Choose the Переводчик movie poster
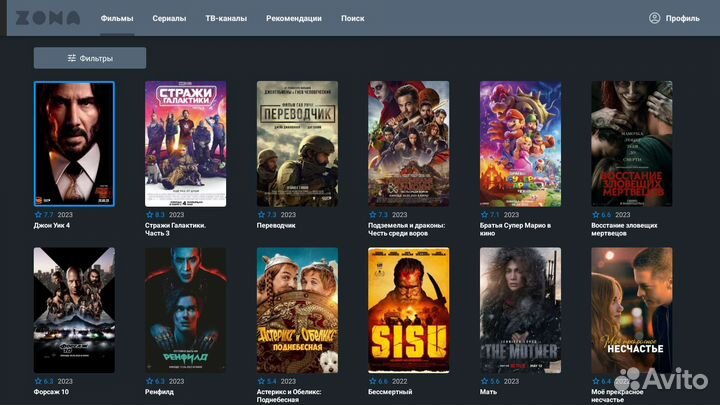720x405 pixels. (297, 143)
